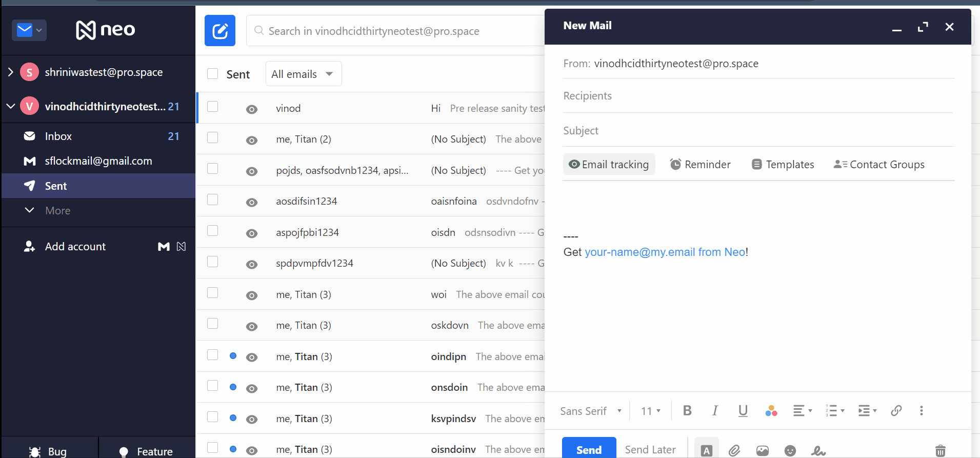Click the Subject field

click(758, 131)
